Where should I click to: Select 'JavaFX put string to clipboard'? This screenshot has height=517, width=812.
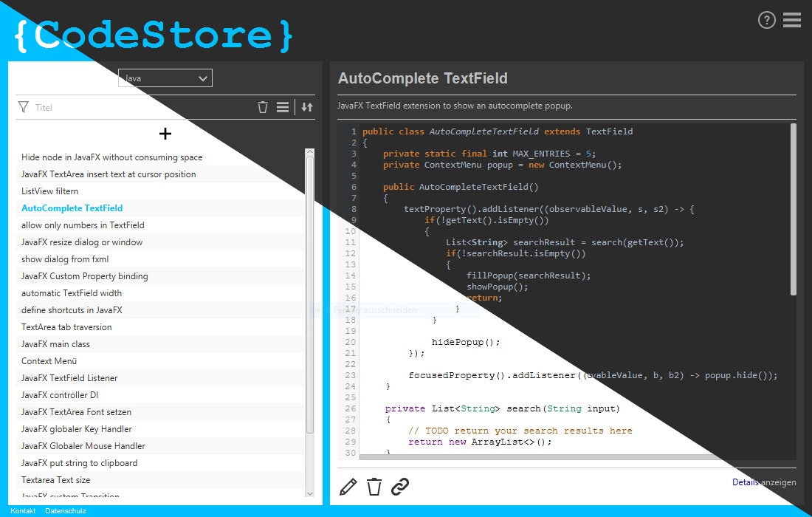160,463
